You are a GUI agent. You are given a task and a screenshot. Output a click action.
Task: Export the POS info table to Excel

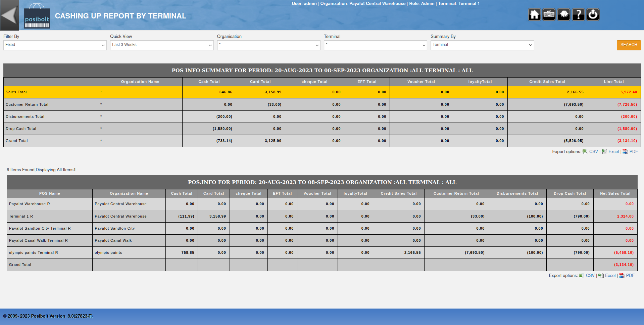610,276
